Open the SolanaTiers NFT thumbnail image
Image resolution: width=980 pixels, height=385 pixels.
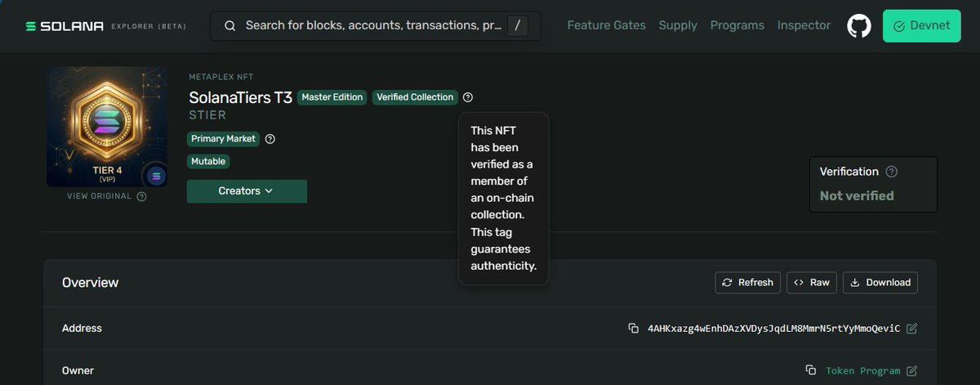(107, 127)
